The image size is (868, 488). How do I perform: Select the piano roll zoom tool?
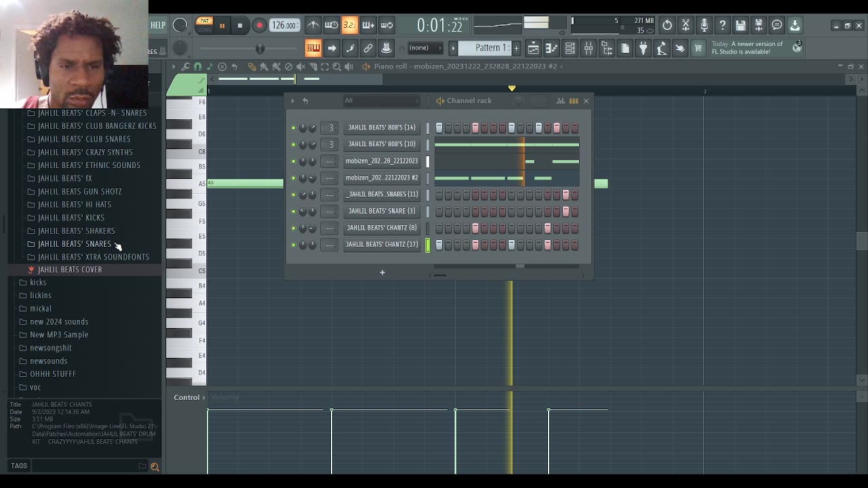pyautogui.click(x=336, y=66)
